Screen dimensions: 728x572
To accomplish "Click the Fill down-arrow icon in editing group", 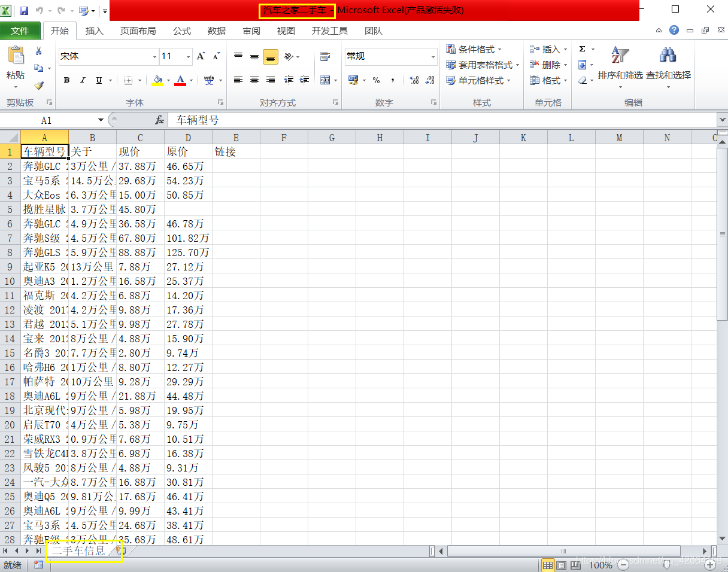I will click(582, 65).
